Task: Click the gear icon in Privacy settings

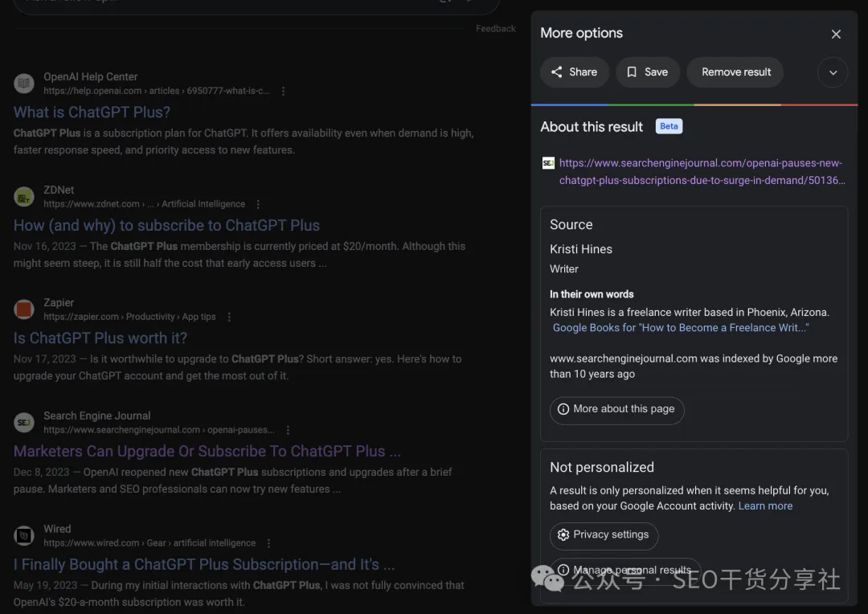Action: [563, 534]
